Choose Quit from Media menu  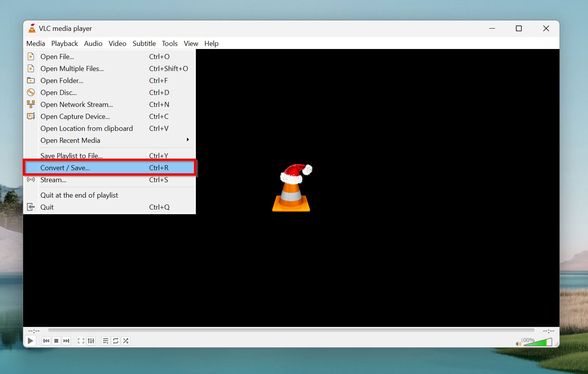110,207
